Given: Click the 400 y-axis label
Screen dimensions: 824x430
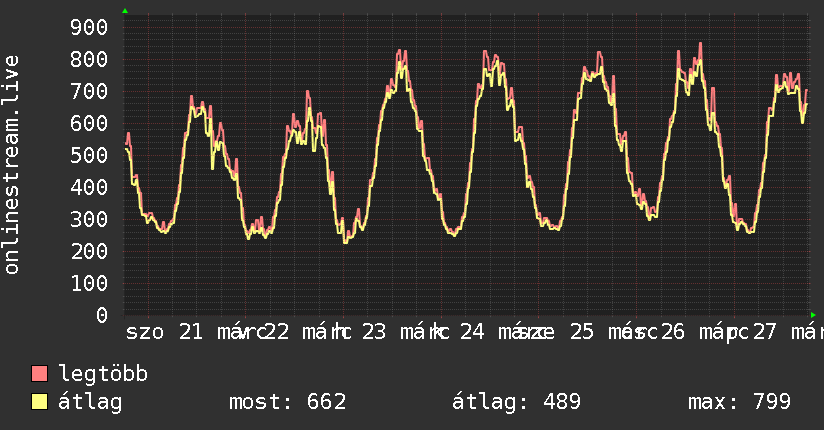Looking at the screenshot, I should tap(89, 187).
